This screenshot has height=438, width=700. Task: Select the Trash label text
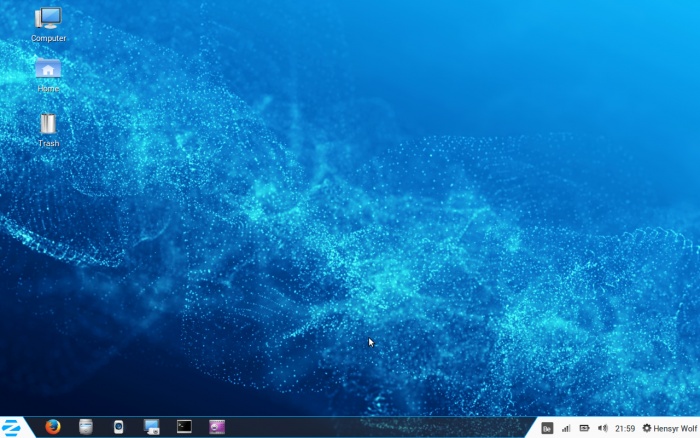pyautogui.click(x=49, y=143)
